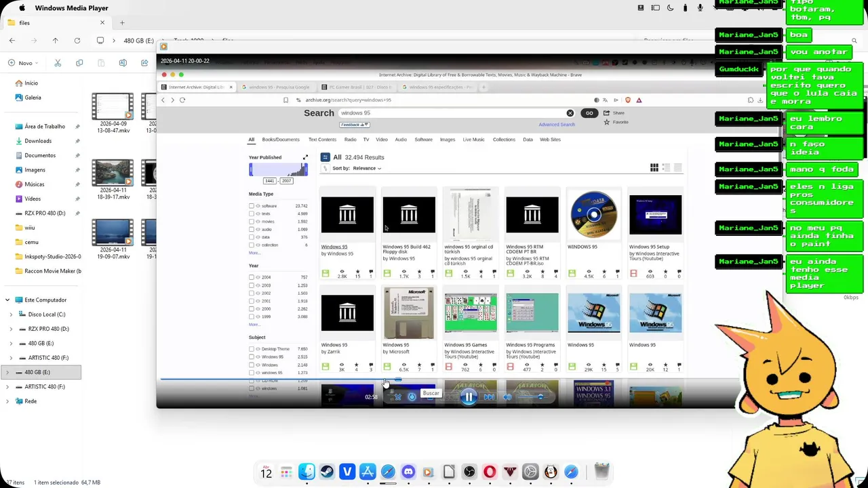
Task: Check the texts media type filter
Action: pos(252,213)
